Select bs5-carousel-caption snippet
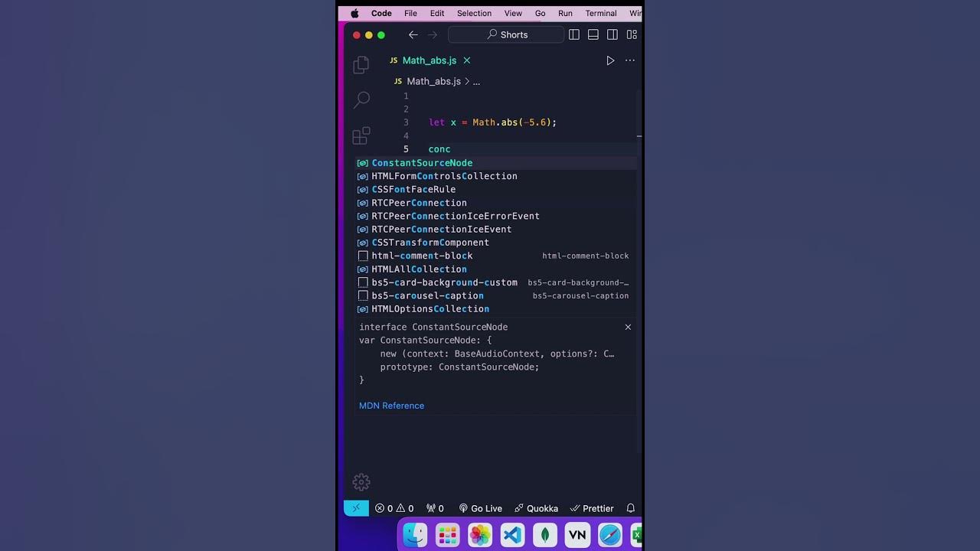Screen dimensions: 980x551 coord(496,295)
